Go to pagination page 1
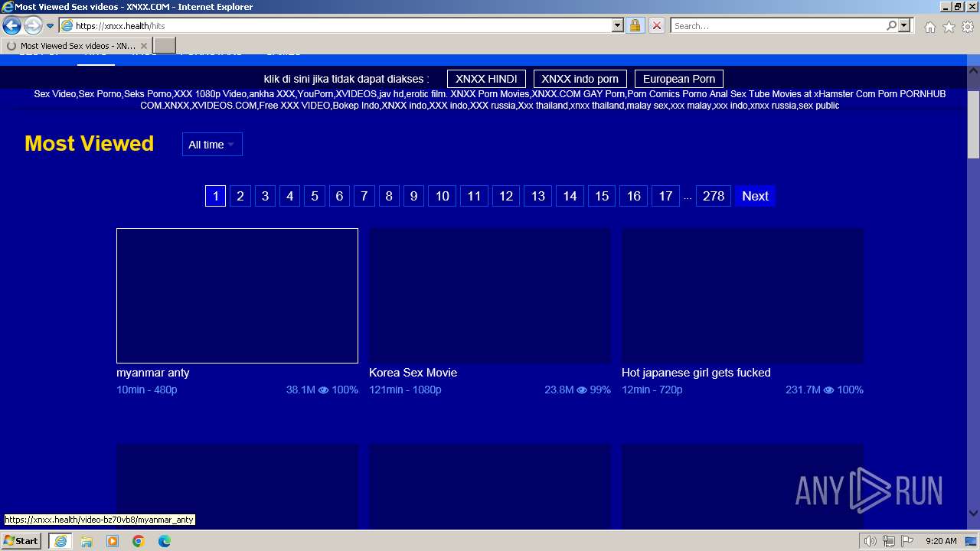 (x=215, y=196)
